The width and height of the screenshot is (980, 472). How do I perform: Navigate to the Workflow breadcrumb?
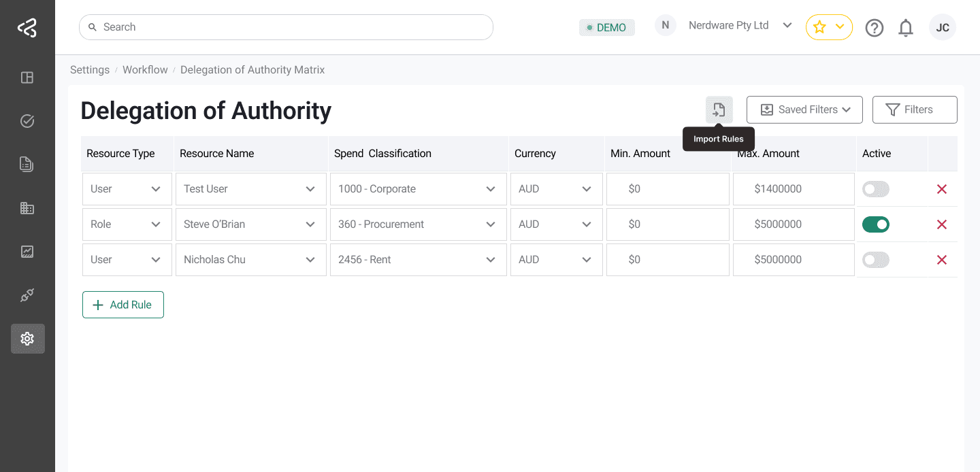[145, 69]
